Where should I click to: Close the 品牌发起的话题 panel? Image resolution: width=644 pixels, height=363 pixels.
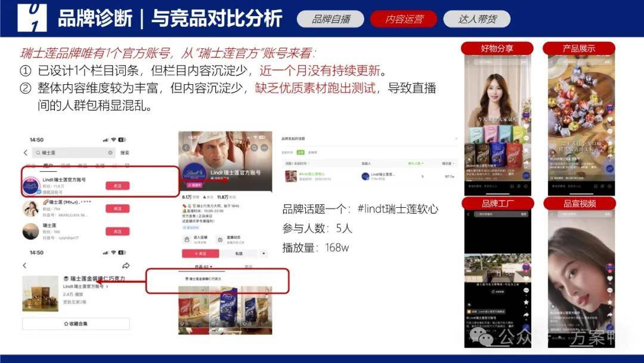(456, 139)
